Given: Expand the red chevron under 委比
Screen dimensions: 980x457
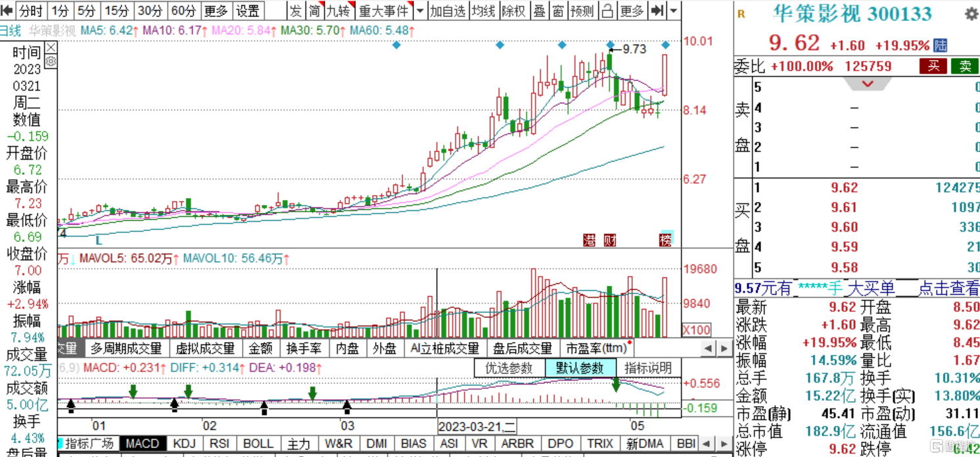Looking at the screenshot, I should click(x=867, y=84).
